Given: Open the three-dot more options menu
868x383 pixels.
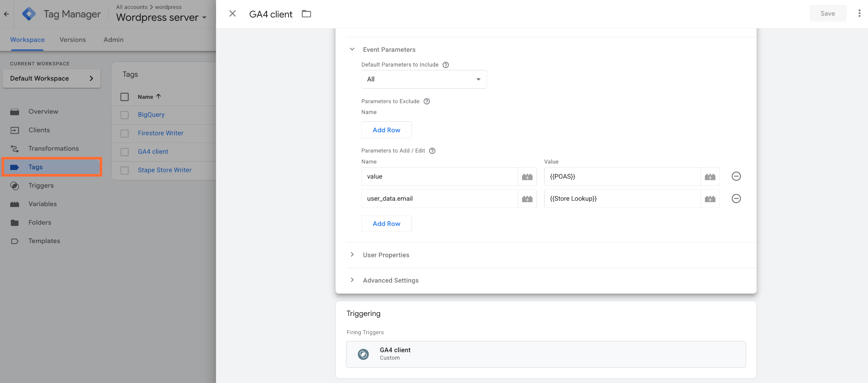Looking at the screenshot, I should [x=860, y=14].
